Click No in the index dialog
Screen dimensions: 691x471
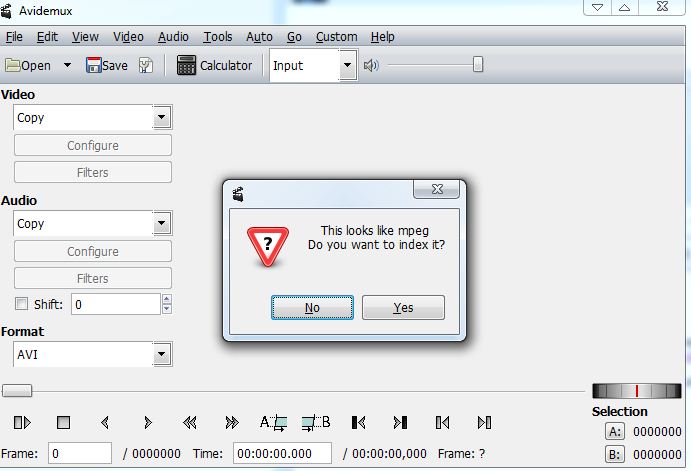[x=312, y=308]
